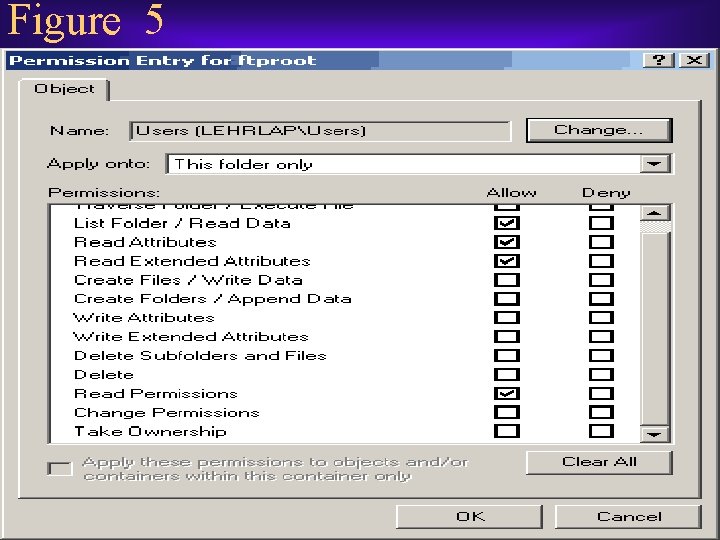Viewport: 720px width, 540px height.
Task: Check Allow for Change Permissions
Action: [x=507, y=412]
